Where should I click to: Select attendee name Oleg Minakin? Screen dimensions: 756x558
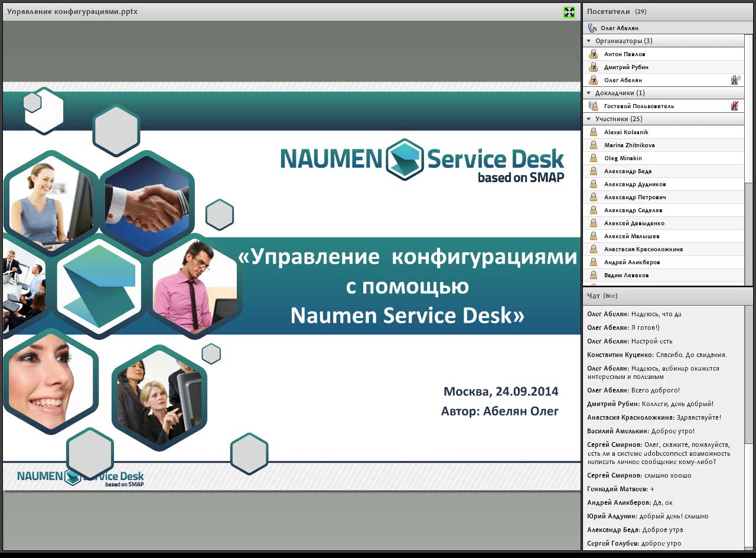(x=623, y=158)
